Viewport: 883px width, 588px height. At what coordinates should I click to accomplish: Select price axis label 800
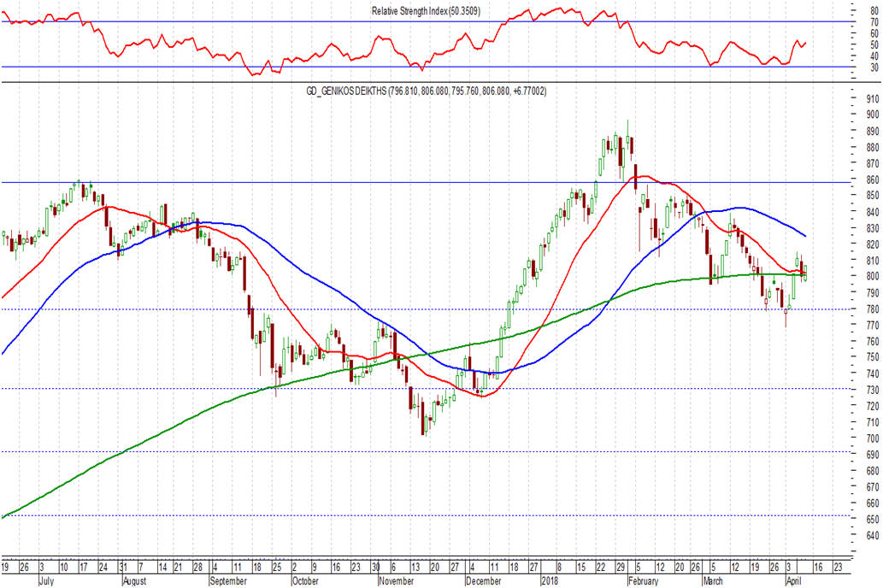pyautogui.click(x=872, y=277)
